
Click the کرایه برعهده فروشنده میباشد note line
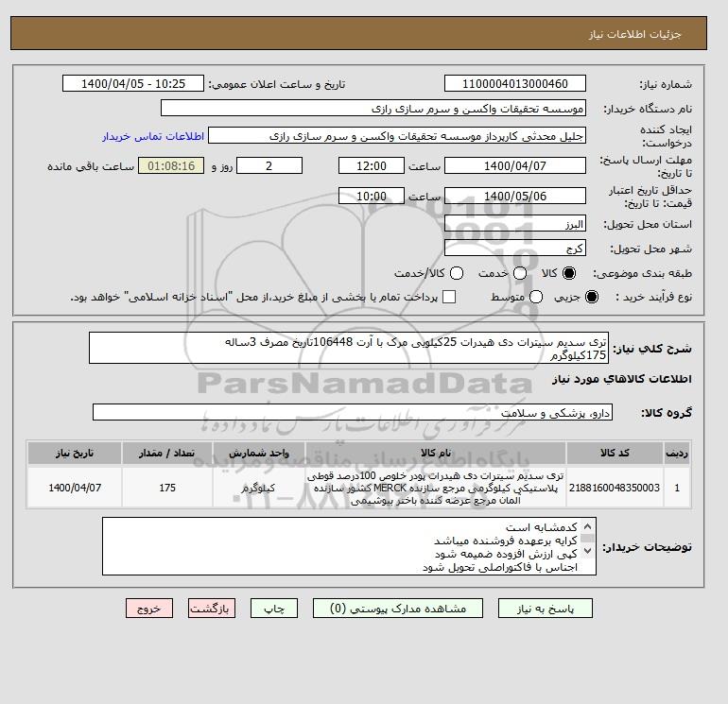(x=506, y=541)
